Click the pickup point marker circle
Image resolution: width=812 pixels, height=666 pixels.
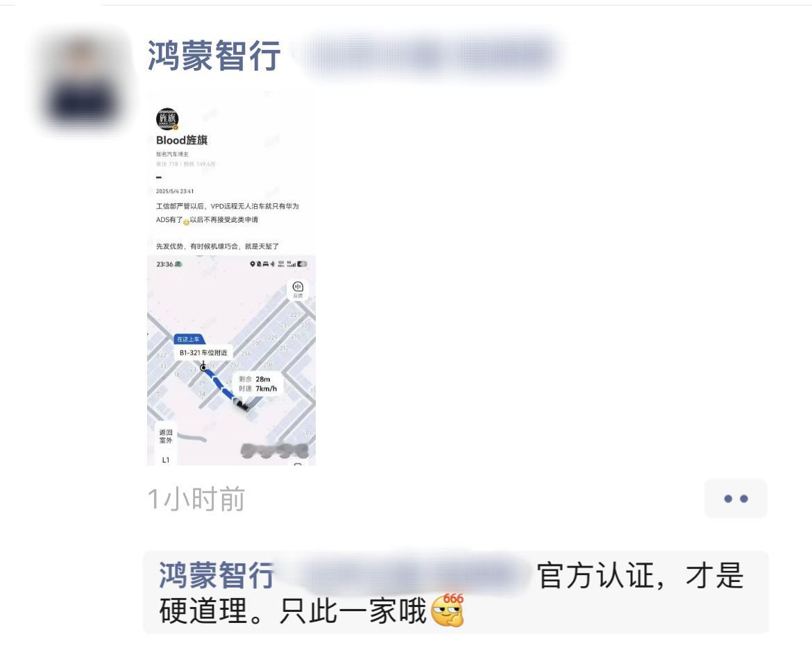(x=203, y=368)
